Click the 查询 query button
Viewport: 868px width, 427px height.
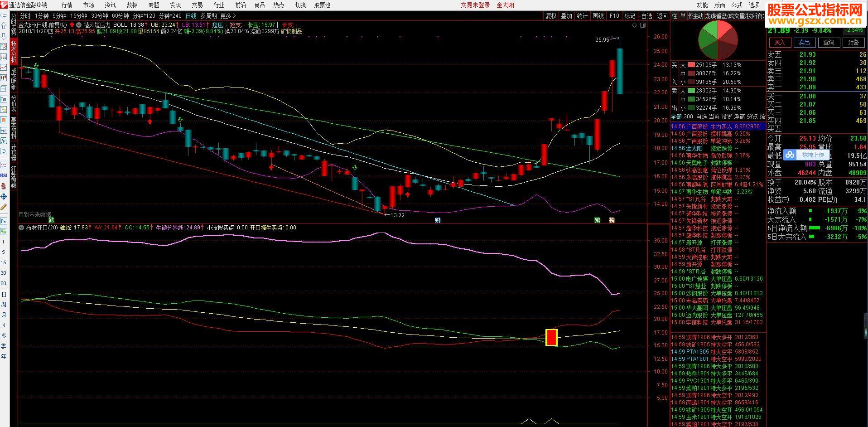829,43
